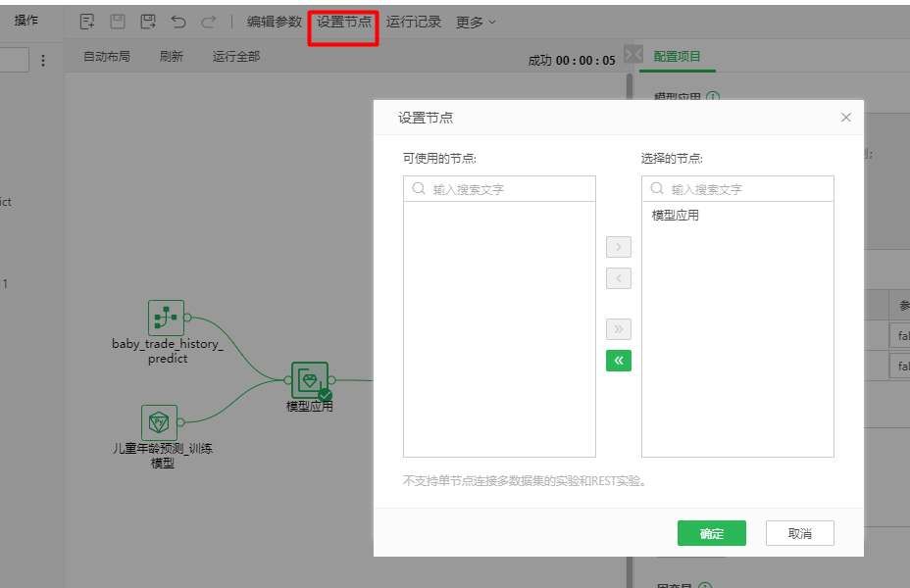Select the 模型应用 node on canvas
The image size is (910, 588).
[x=310, y=380]
